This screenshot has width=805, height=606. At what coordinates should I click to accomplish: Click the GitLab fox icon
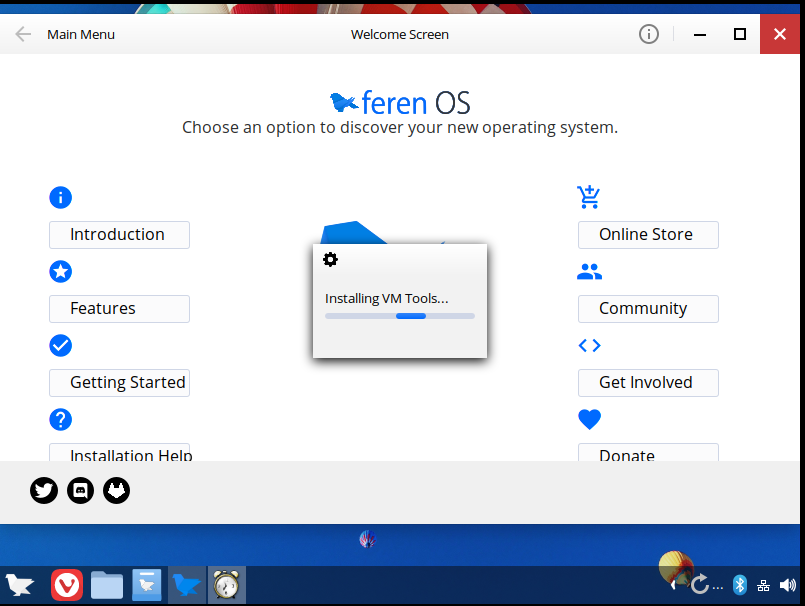[x=117, y=490]
